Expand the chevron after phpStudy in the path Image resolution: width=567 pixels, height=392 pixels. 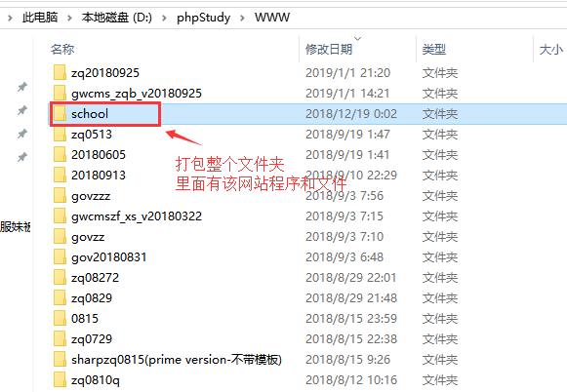click(x=242, y=18)
